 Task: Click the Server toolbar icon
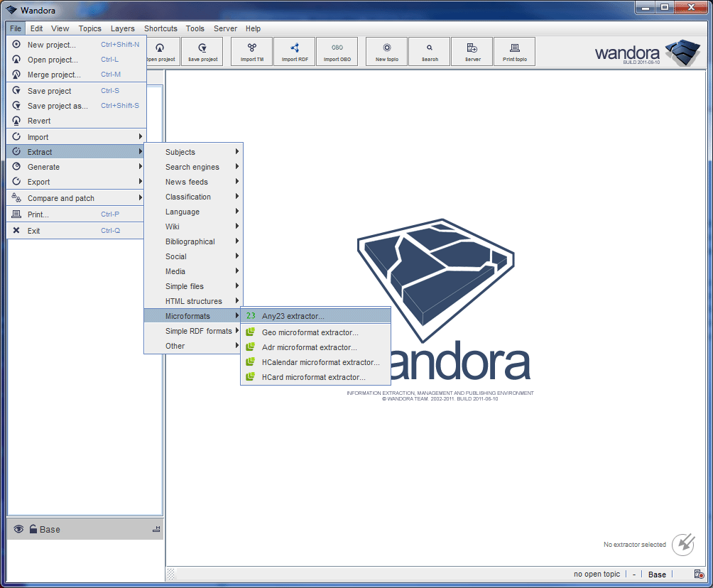tap(472, 51)
